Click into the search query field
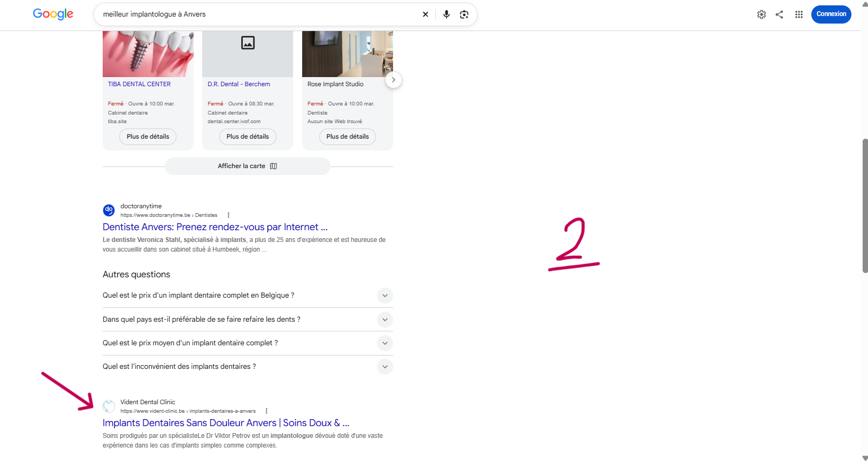The width and height of the screenshot is (868, 462). (x=259, y=14)
